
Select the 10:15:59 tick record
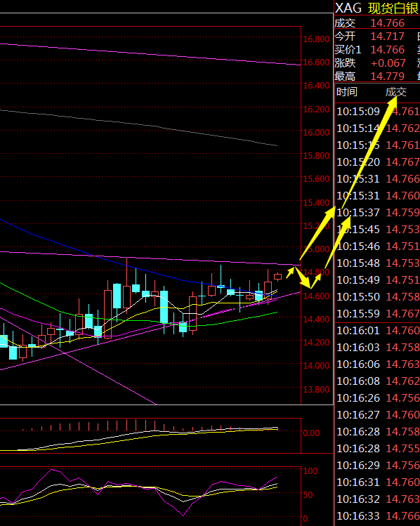click(x=378, y=314)
